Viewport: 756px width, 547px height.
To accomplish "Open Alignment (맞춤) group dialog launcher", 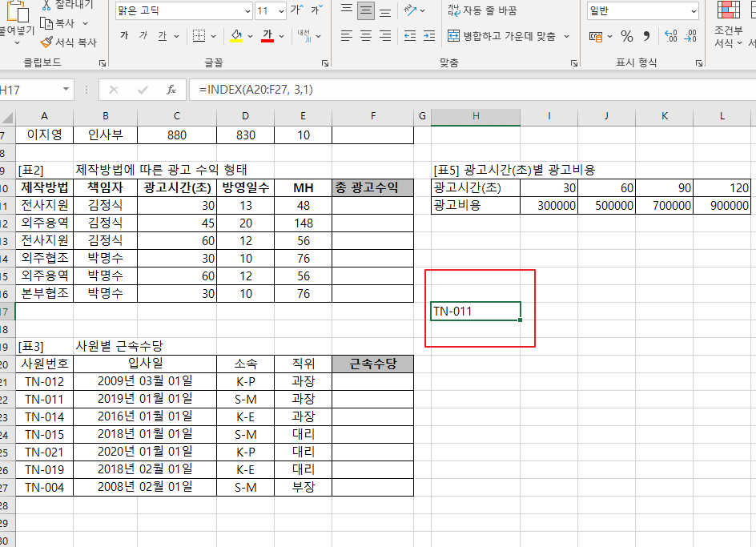I will 574,63.
